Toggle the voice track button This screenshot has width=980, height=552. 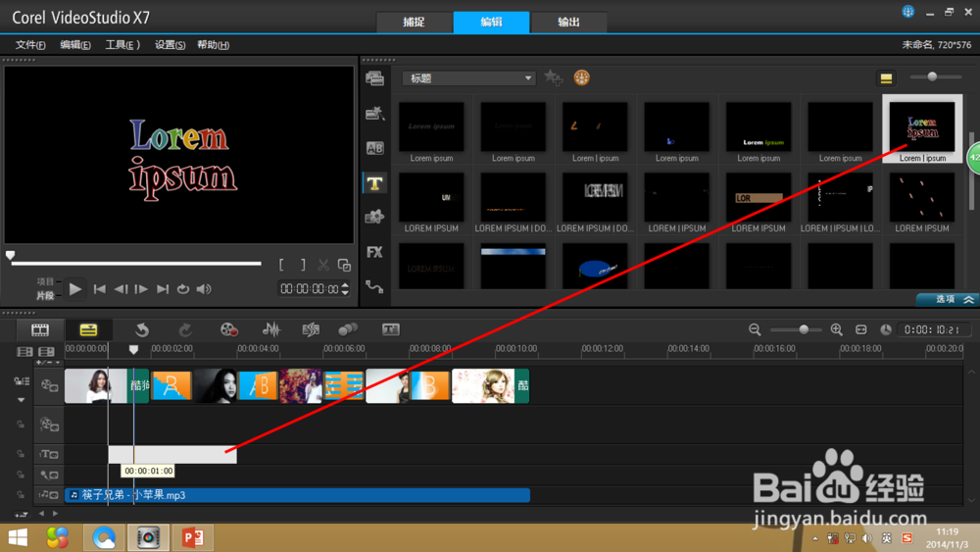49,475
